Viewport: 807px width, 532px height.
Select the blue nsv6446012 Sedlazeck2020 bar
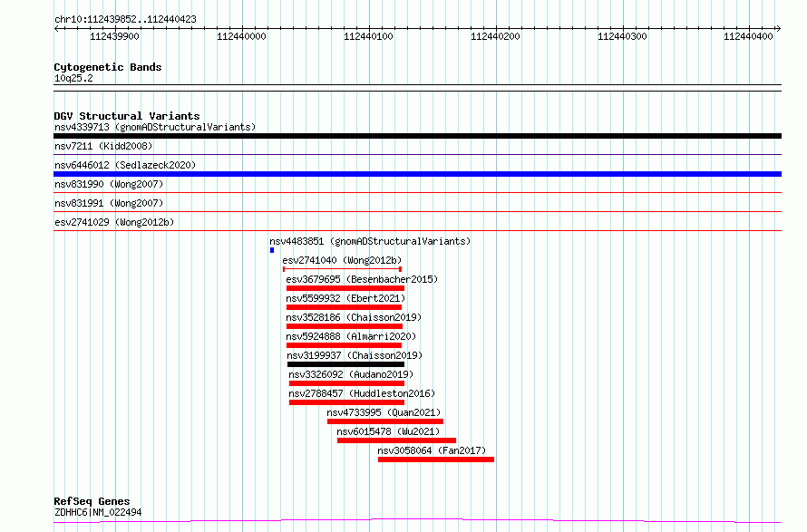417,174
